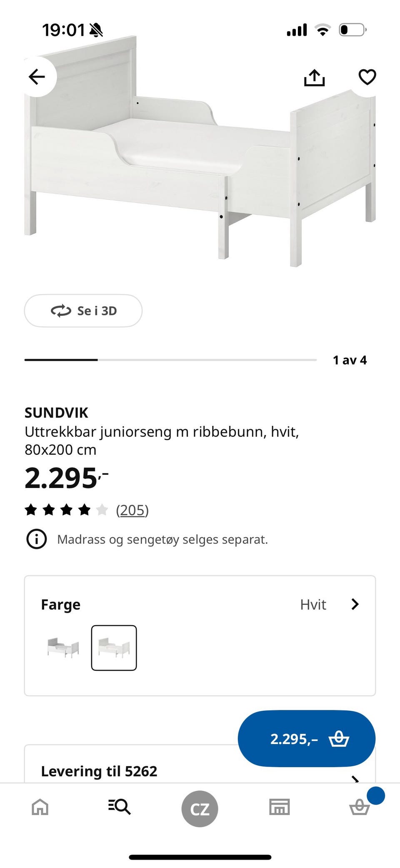Open the shopping basket tab
The width and height of the screenshot is (400, 868).
coord(359,808)
